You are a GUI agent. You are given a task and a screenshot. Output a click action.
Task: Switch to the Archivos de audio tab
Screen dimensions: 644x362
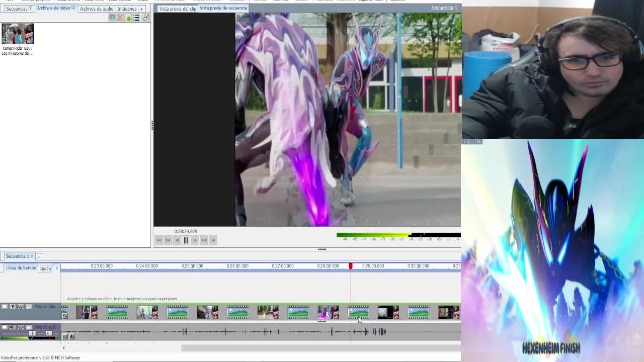(x=96, y=9)
